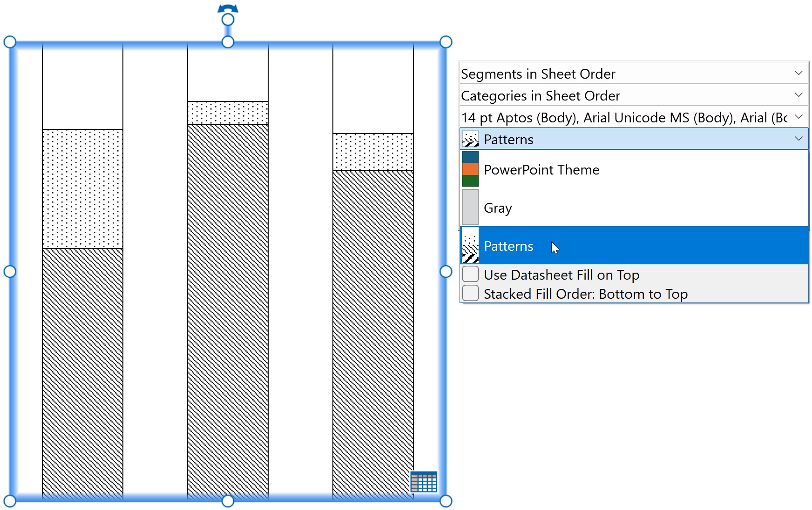Select the dotted segment of the first column
Screen dimensions: 812x510
pyautogui.click(x=82, y=188)
